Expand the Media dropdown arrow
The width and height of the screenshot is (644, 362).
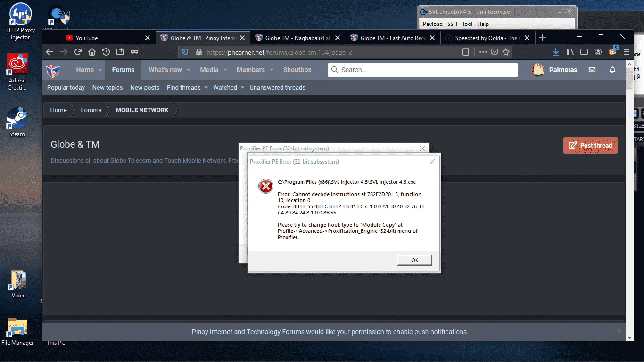point(225,70)
